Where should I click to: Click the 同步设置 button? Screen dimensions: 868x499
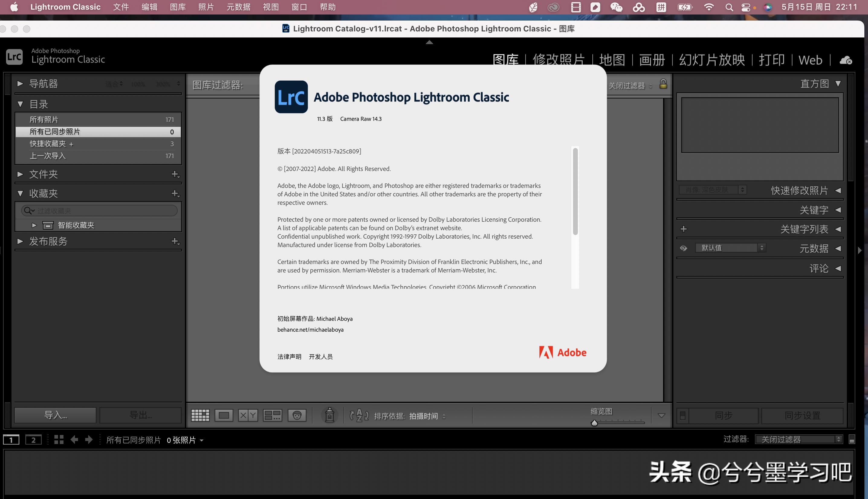(x=802, y=415)
